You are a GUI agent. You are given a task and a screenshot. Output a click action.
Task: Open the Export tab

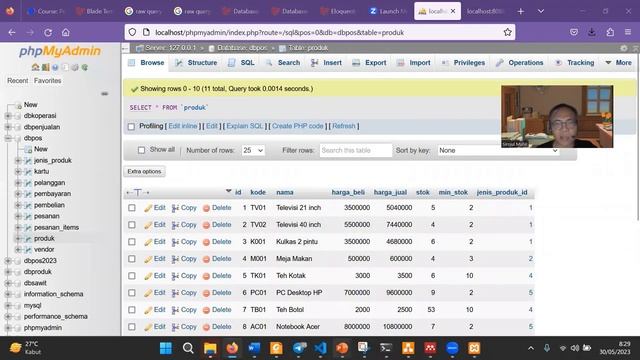click(x=369, y=62)
